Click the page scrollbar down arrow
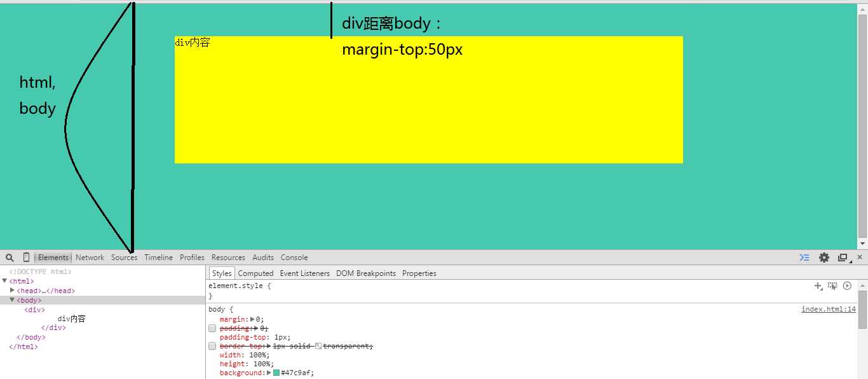Viewport: 868px width, 379px height. tap(862, 244)
